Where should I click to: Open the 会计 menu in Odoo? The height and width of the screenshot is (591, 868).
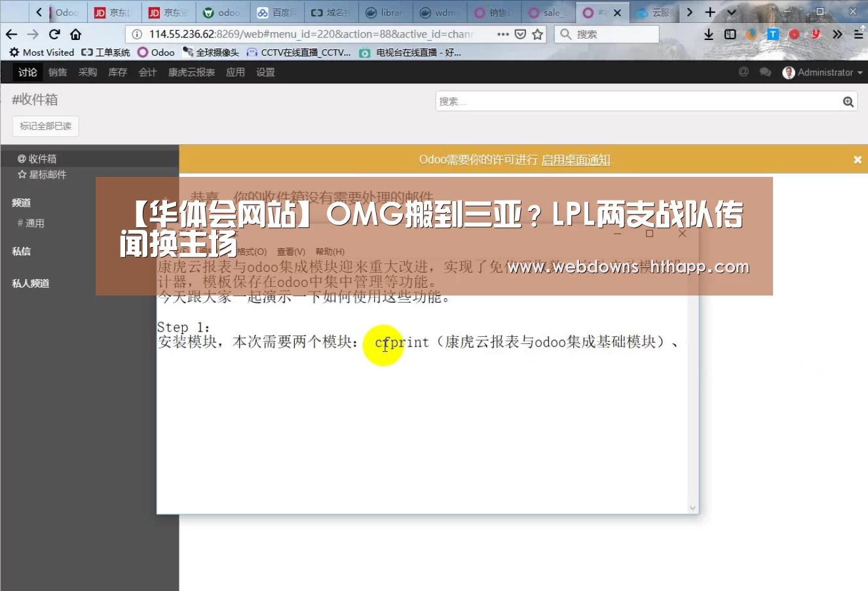coord(148,72)
